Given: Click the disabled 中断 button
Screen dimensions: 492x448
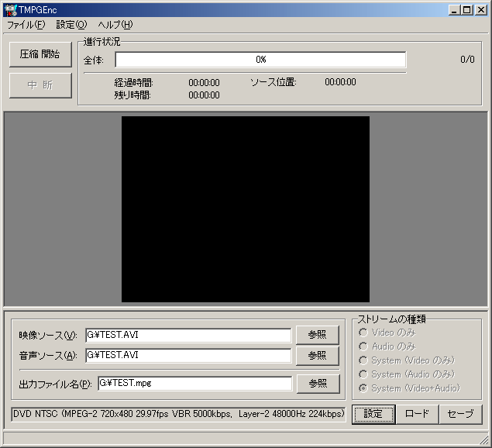Looking at the screenshot, I should coord(40,85).
